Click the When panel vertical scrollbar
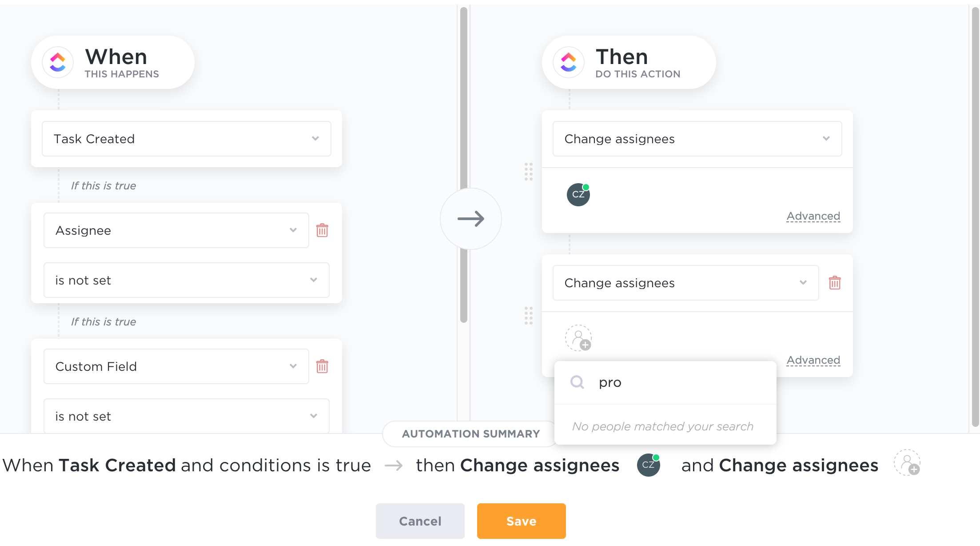 click(464, 165)
